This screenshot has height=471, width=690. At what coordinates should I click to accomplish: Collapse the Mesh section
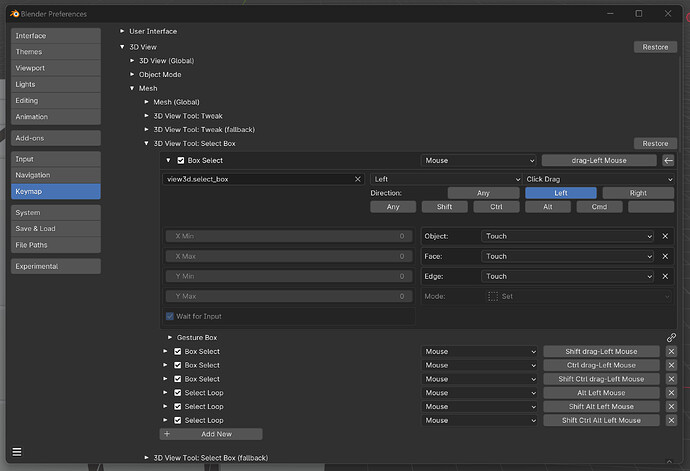coord(132,88)
